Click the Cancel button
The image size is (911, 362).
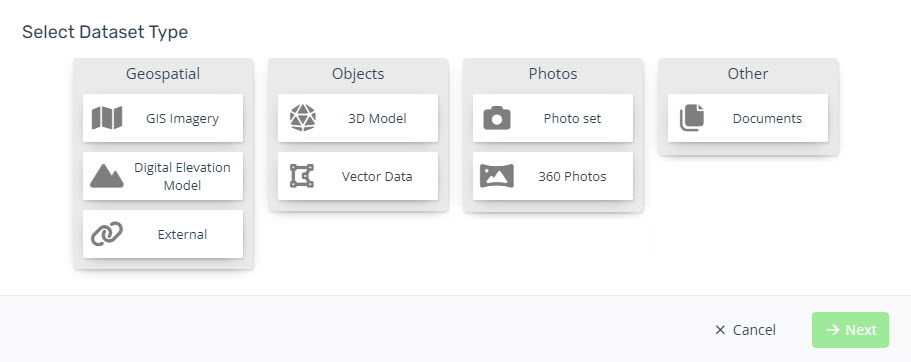click(x=745, y=330)
